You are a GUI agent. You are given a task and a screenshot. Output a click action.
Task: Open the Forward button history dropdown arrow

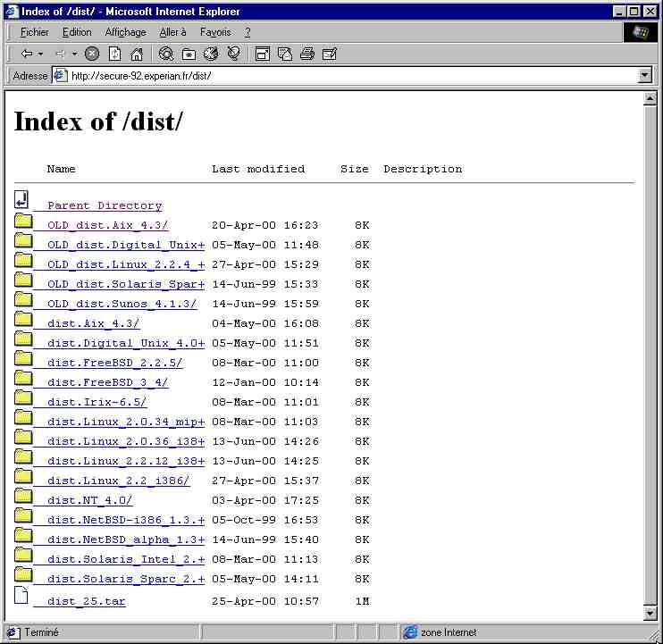pyautogui.click(x=74, y=54)
